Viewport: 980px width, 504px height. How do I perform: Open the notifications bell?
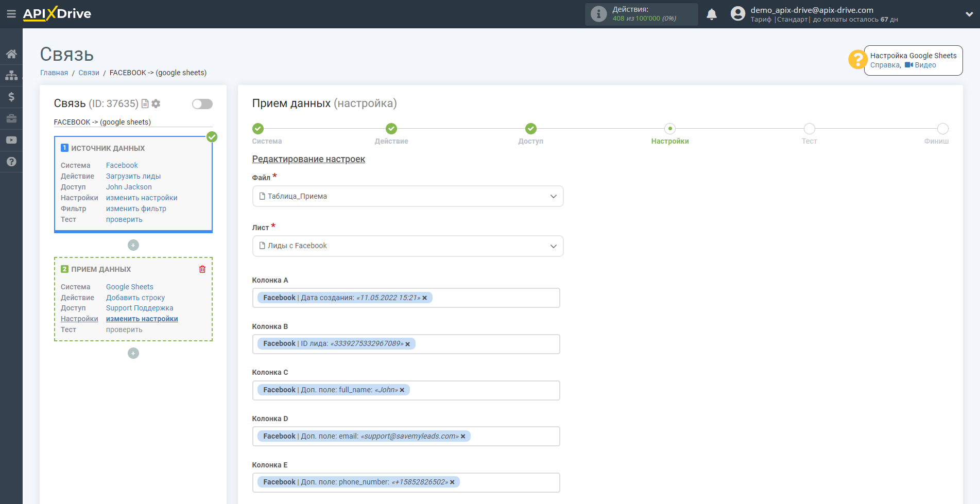coord(712,14)
